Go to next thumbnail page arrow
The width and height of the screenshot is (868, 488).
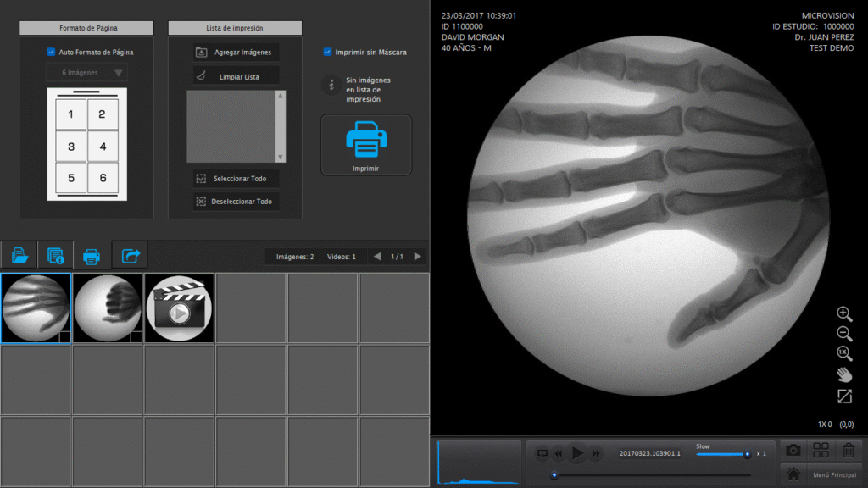pos(417,257)
